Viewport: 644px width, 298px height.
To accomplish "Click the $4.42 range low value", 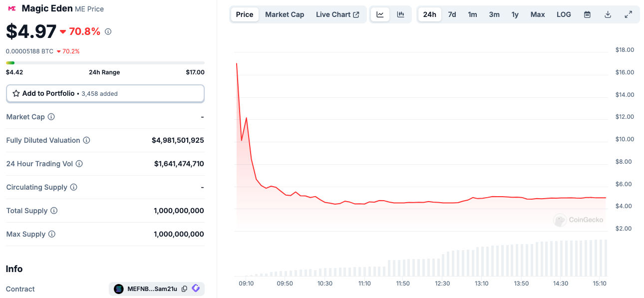I will 14,72.
